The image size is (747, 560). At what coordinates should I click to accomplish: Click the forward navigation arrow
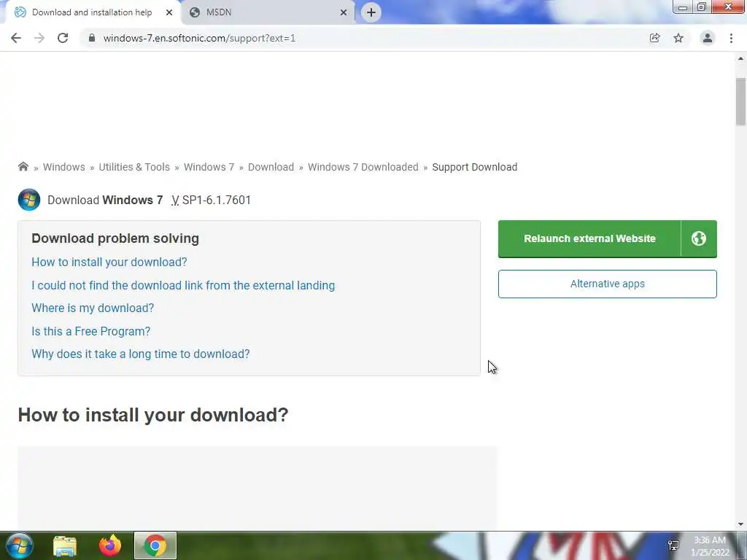click(x=39, y=38)
